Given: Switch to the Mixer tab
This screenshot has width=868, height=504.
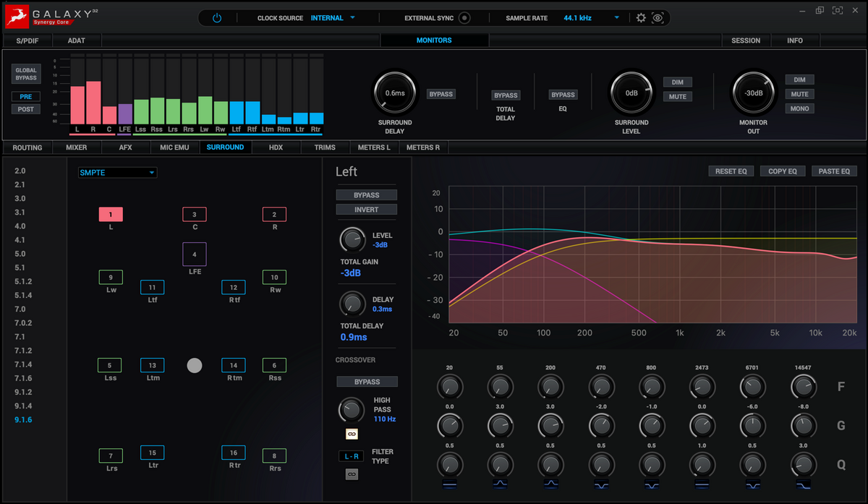Looking at the screenshot, I should [76, 148].
